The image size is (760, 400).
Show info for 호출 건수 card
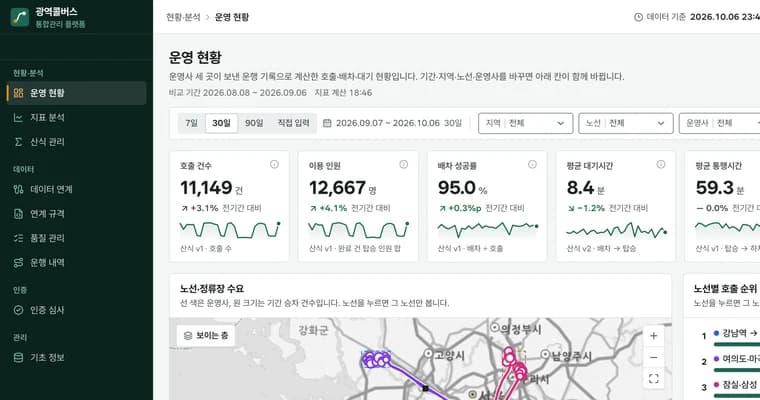[274, 165]
